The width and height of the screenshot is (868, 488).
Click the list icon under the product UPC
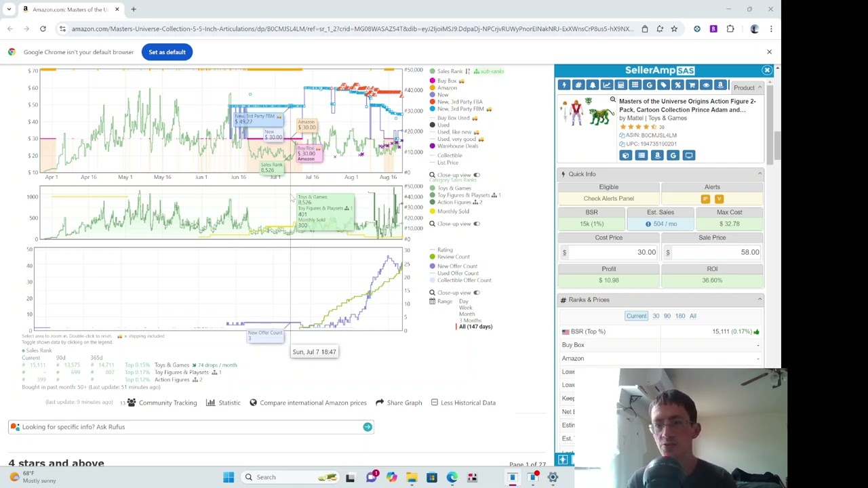click(x=641, y=155)
